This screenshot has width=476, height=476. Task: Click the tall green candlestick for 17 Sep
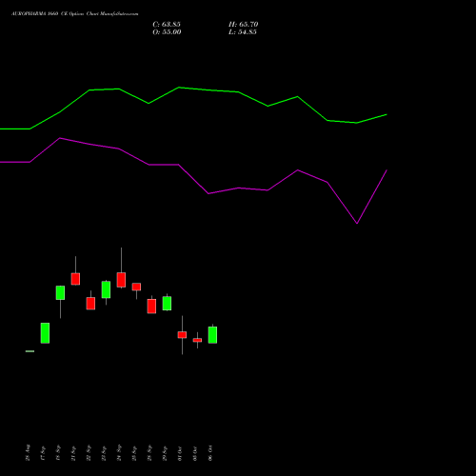point(45,333)
